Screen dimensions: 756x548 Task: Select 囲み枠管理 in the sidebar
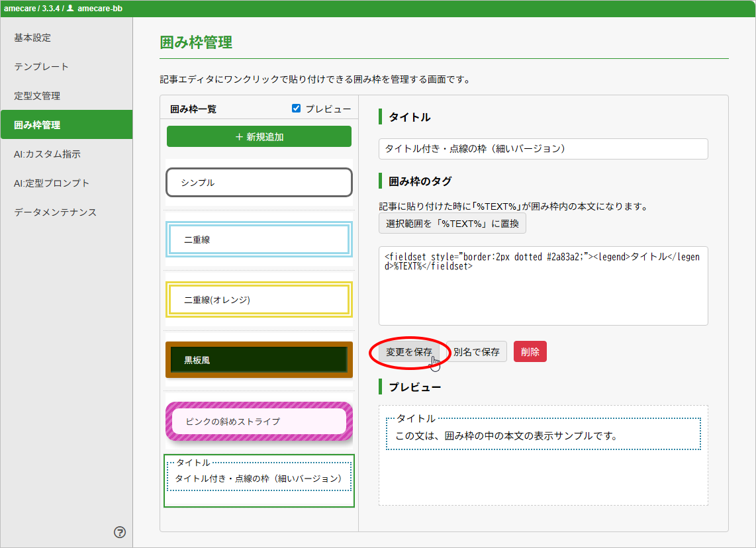click(37, 125)
